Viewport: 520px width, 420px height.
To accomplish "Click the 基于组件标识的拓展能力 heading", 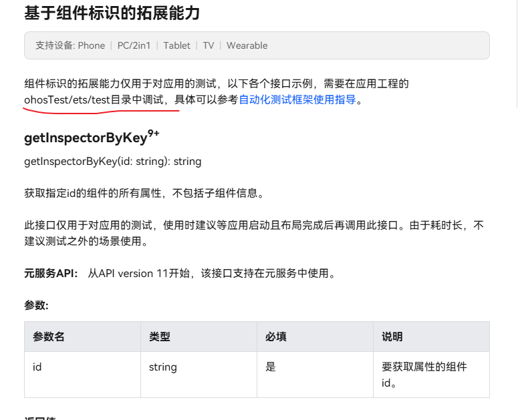I will pos(112,13).
